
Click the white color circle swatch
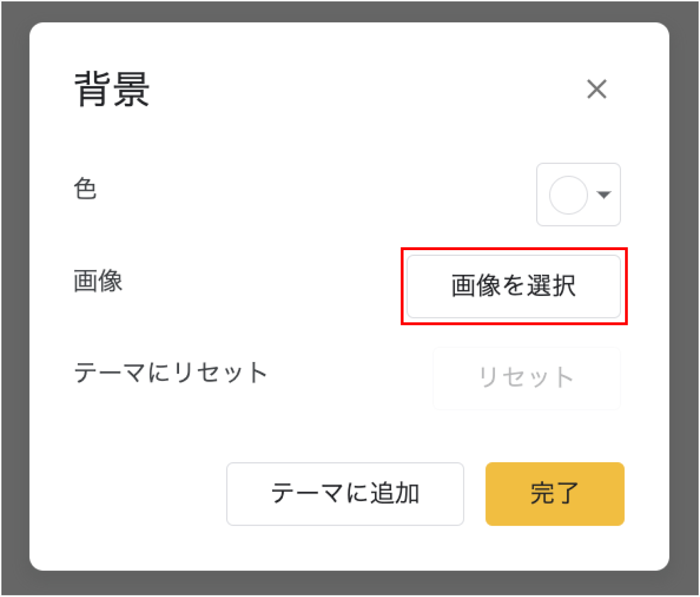coord(568,195)
